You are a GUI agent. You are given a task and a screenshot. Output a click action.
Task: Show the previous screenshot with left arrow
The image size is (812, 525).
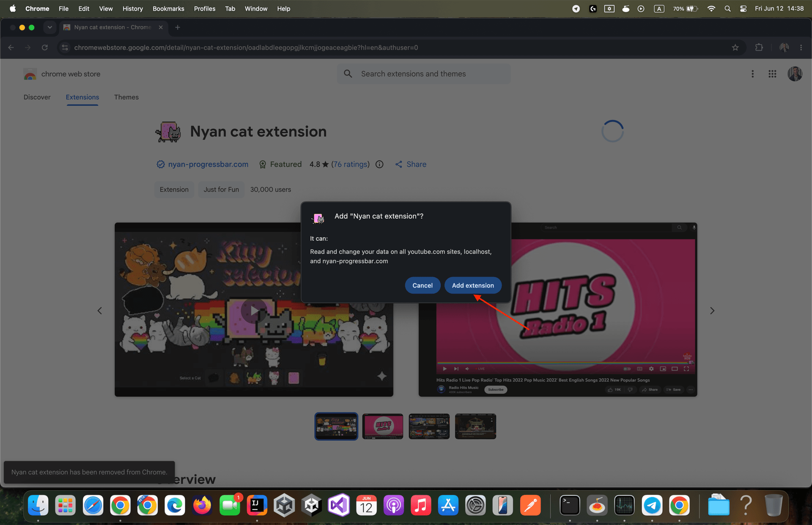tap(100, 311)
